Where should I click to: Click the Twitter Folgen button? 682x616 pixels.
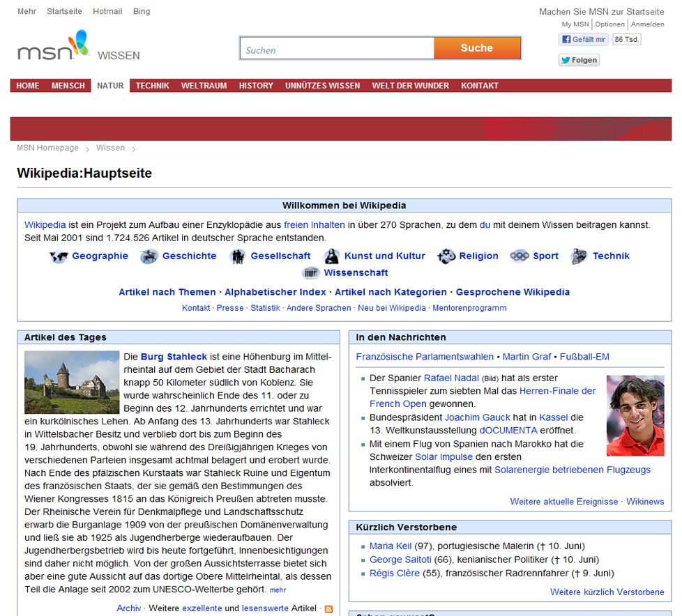(579, 60)
